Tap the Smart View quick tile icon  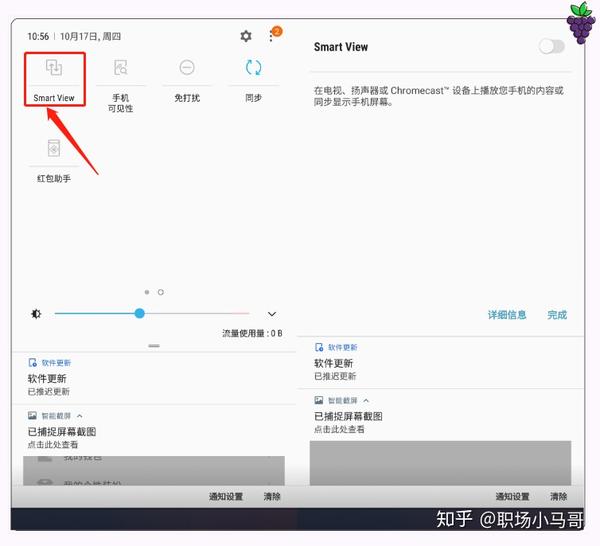click(x=54, y=68)
